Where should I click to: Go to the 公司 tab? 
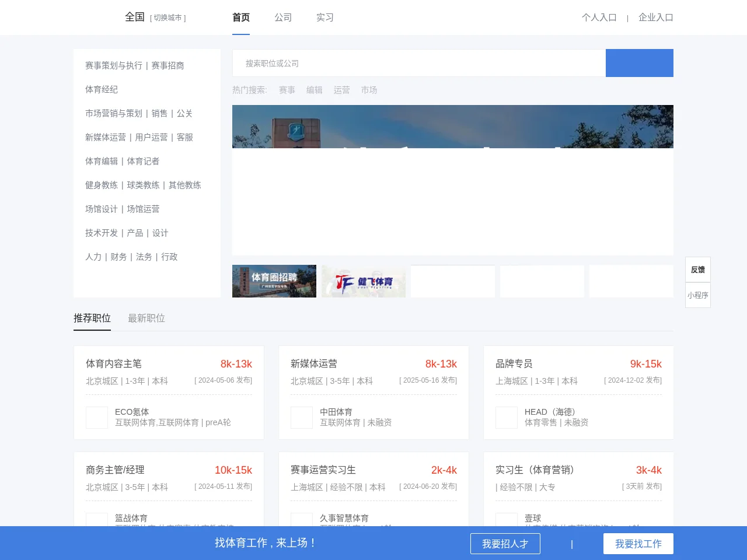coord(283,17)
